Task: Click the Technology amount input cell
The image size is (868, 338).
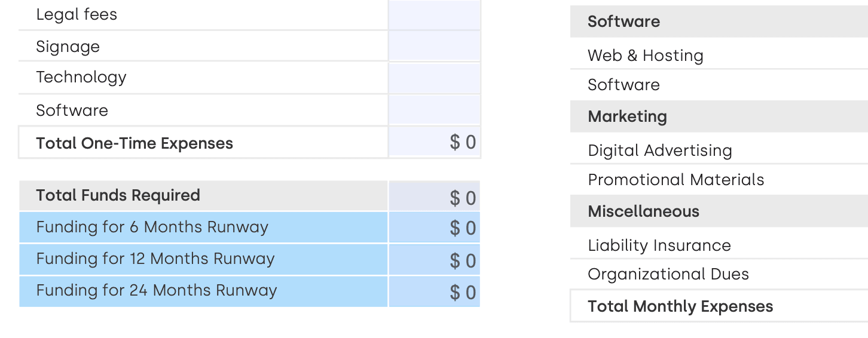Action: point(435,78)
